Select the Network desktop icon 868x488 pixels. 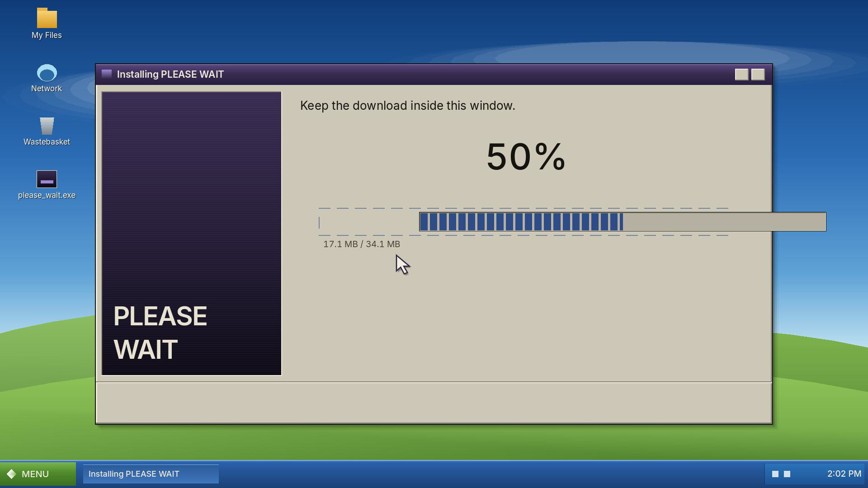click(47, 78)
